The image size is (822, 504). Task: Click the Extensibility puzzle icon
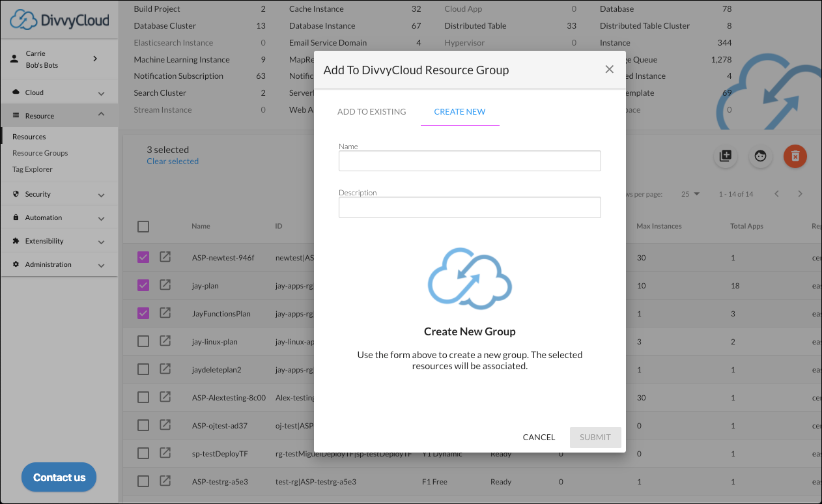pos(16,241)
